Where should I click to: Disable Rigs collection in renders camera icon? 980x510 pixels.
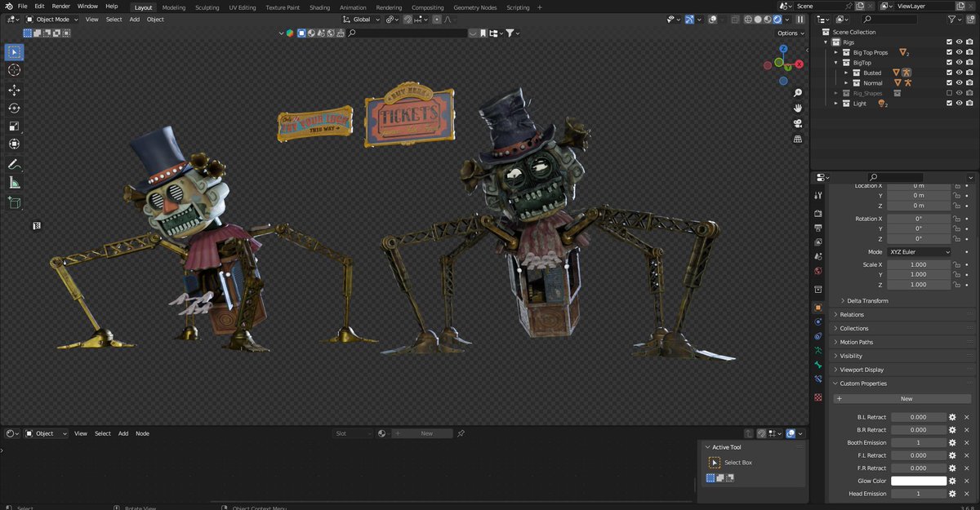(x=970, y=42)
